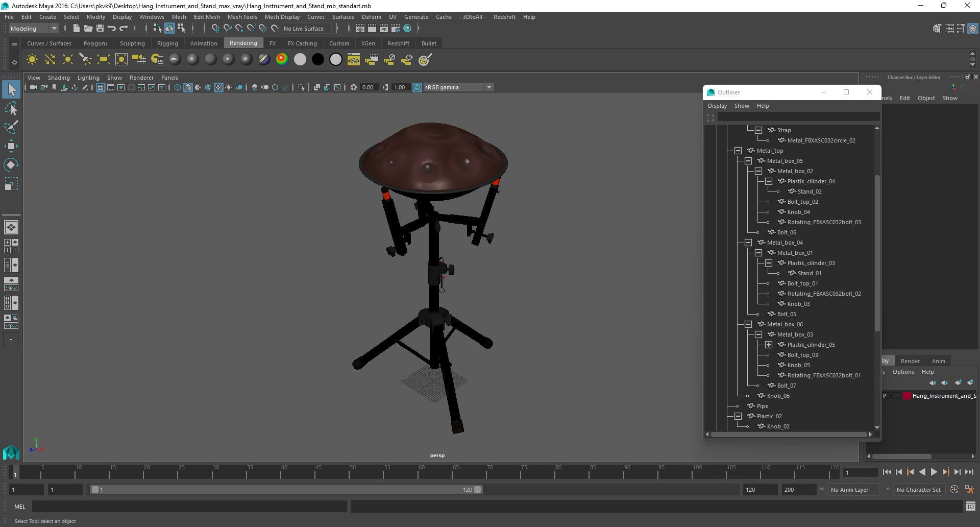Create a spot light from shelf
The image size is (980, 527).
click(x=86, y=60)
